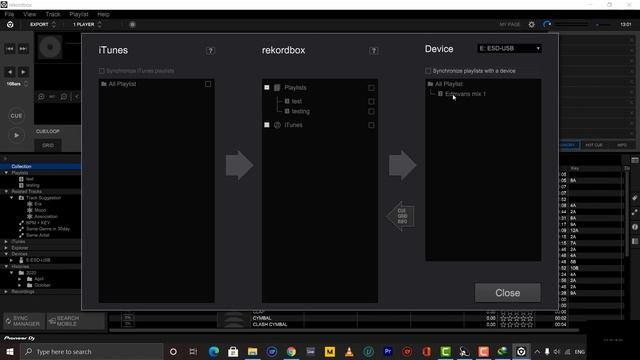
Task: Click the record button in toolbar
Action: click(132, 24)
